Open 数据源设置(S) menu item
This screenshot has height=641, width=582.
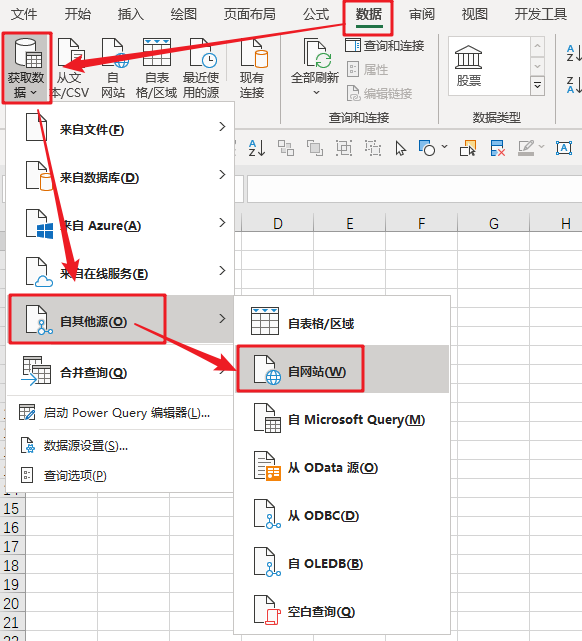(x=121, y=446)
